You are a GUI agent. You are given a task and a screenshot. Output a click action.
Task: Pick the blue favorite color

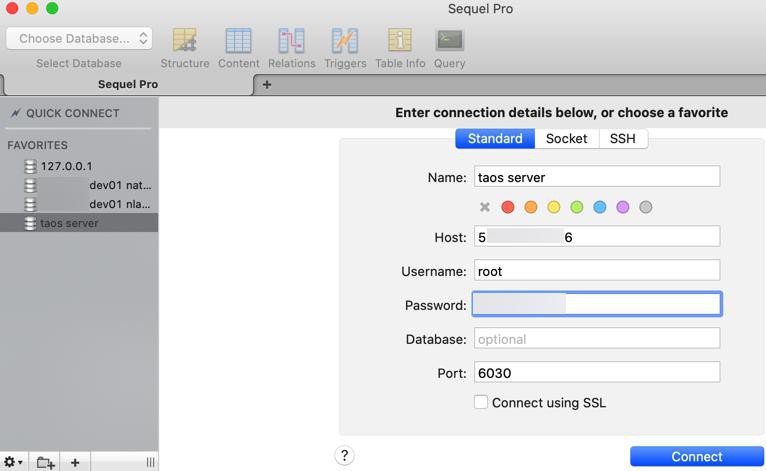(x=600, y=207)
